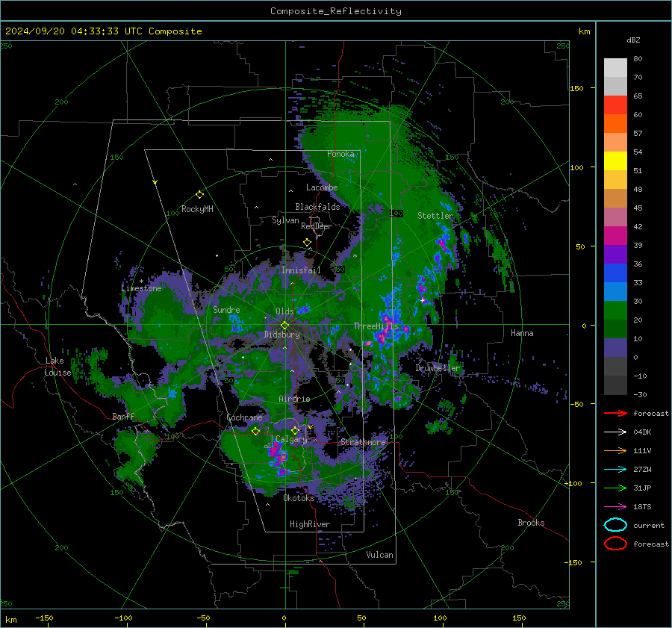Click the Brooks city label
The width and height of the screenshot is (672, 628).
click(x=531, y=523)
